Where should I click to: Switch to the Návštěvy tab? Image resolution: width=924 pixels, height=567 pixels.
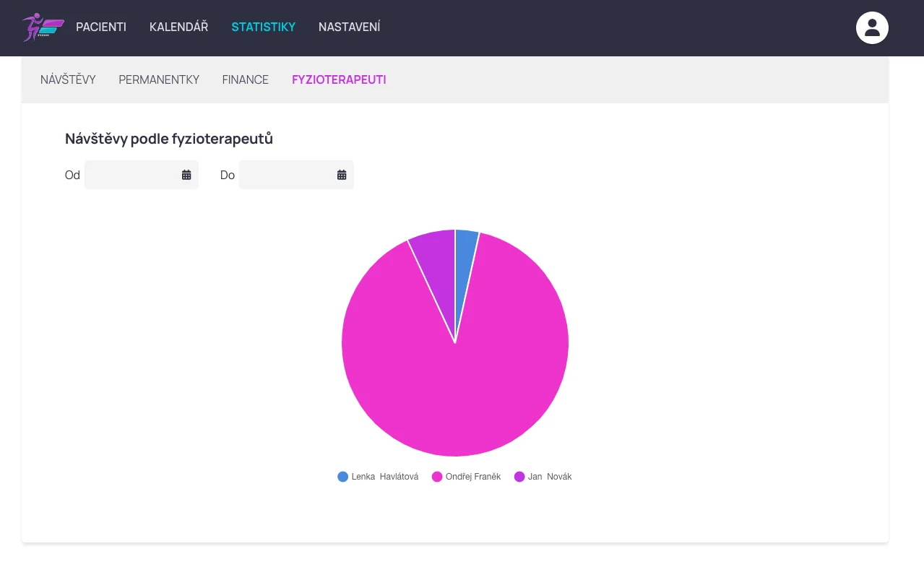(68, 80)
